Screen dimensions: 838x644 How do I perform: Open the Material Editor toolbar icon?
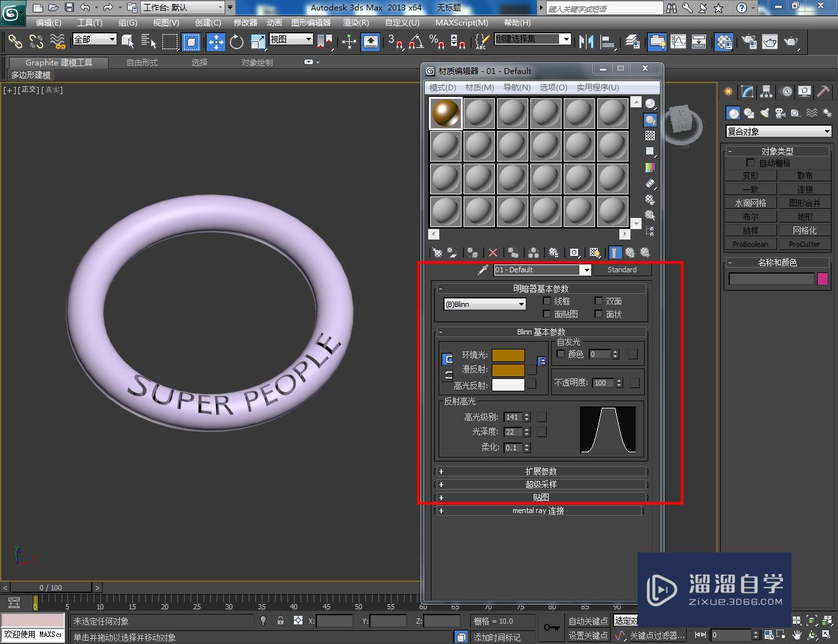click(724, 42)
